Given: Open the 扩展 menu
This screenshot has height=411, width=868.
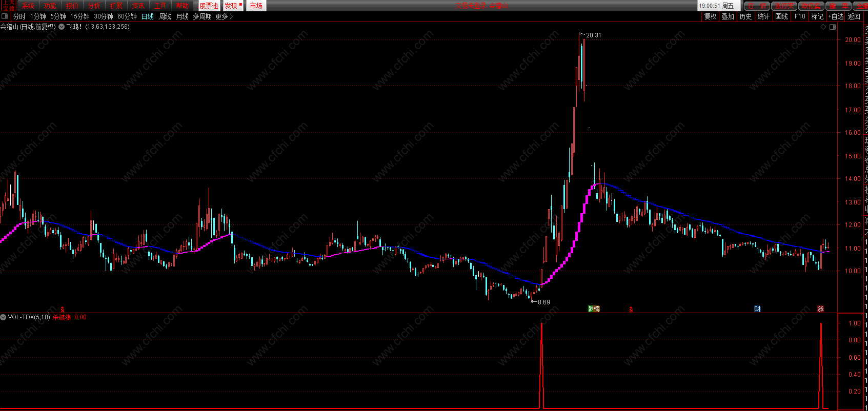Looking at the screenshot, I should [116, 6].
